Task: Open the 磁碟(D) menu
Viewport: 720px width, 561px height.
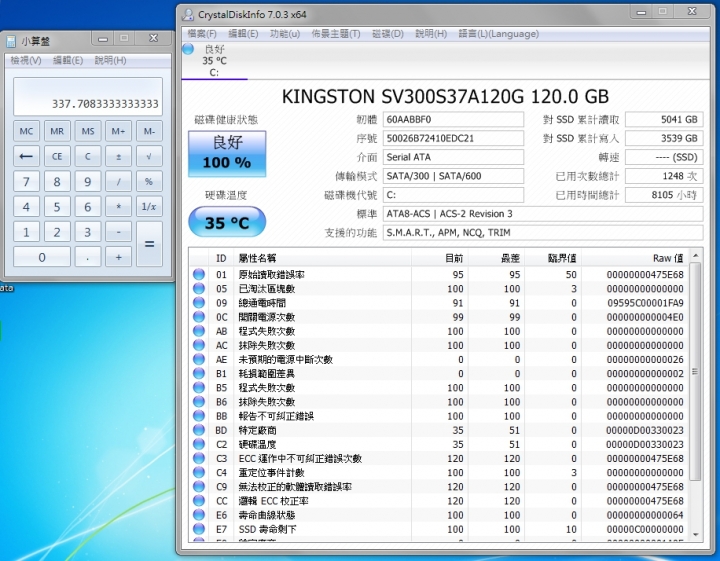Action: (388, 34)
